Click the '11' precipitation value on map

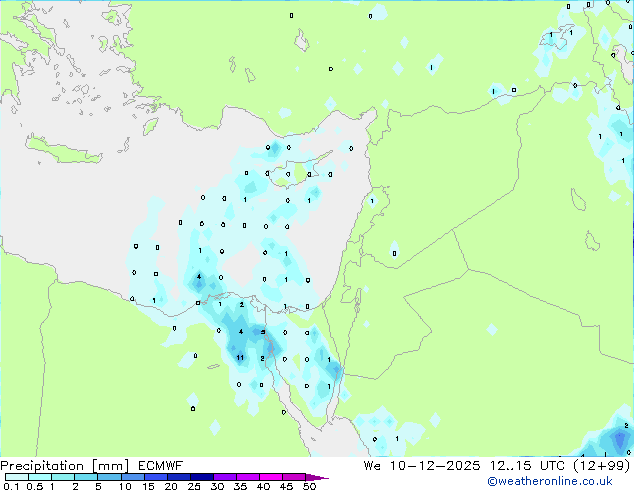(x=240, y=357)
